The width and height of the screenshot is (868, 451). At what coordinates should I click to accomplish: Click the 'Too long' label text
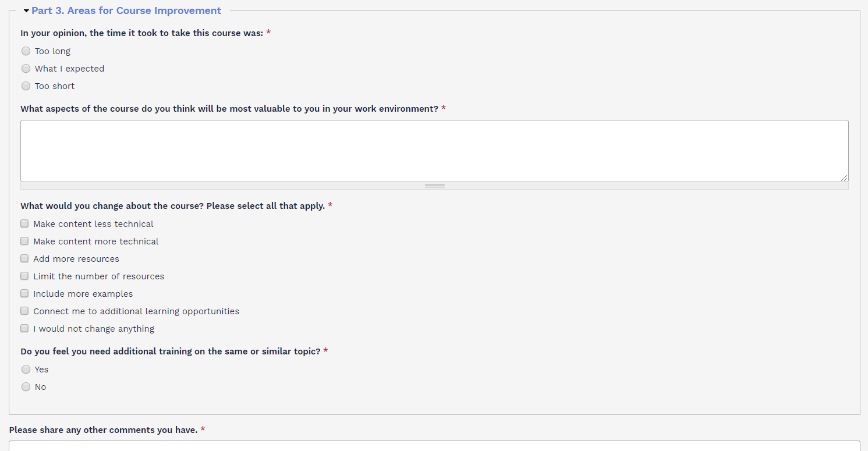(52, 51)
